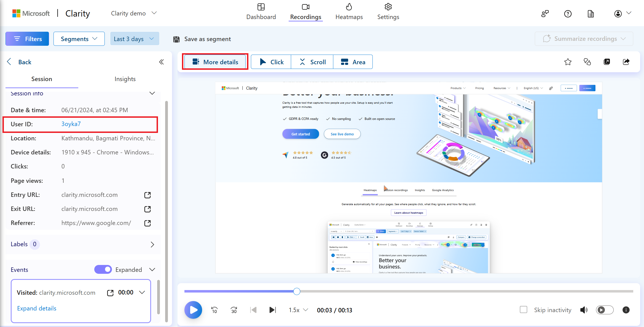This screenshot has height=327, width=644.
Task: Play the recording
Action: point(193,310)
